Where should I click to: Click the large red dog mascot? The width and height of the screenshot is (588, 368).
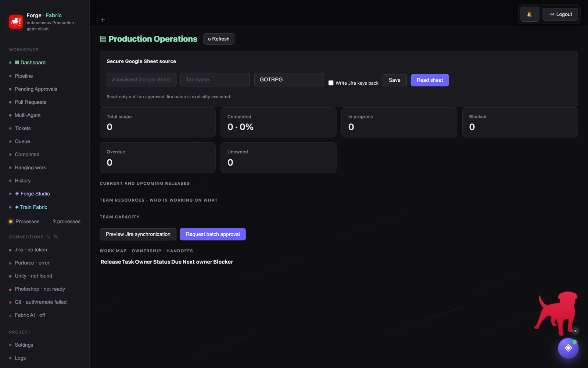556,313
